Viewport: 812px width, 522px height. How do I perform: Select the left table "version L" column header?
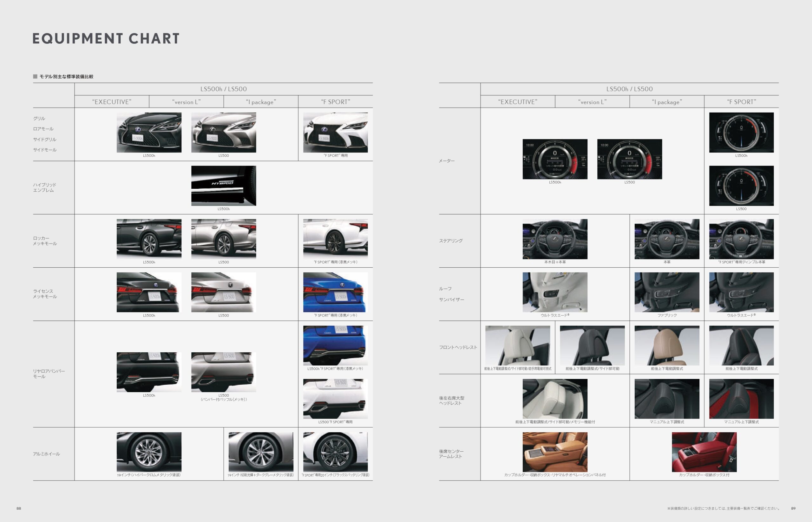coord(186,102)
